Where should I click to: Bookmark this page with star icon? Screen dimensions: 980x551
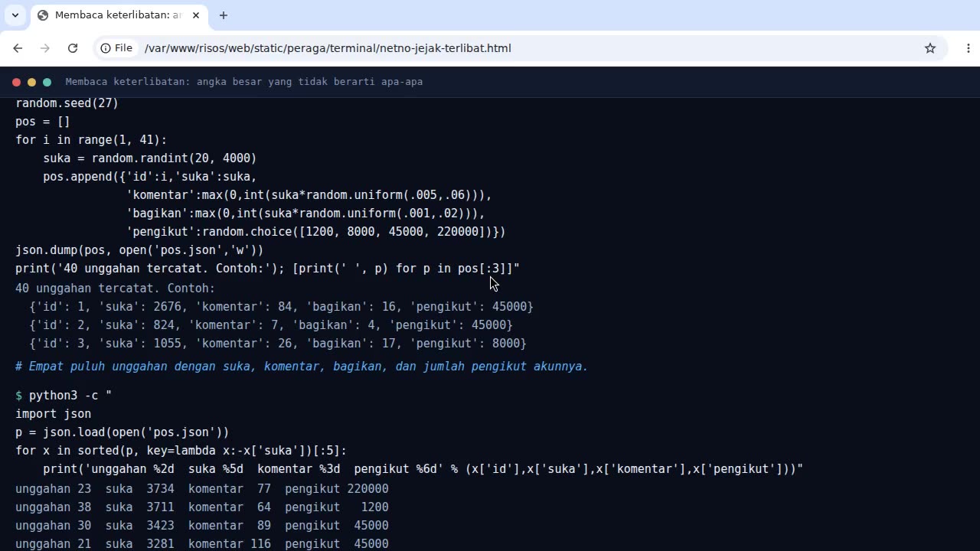tap(930, 48)
